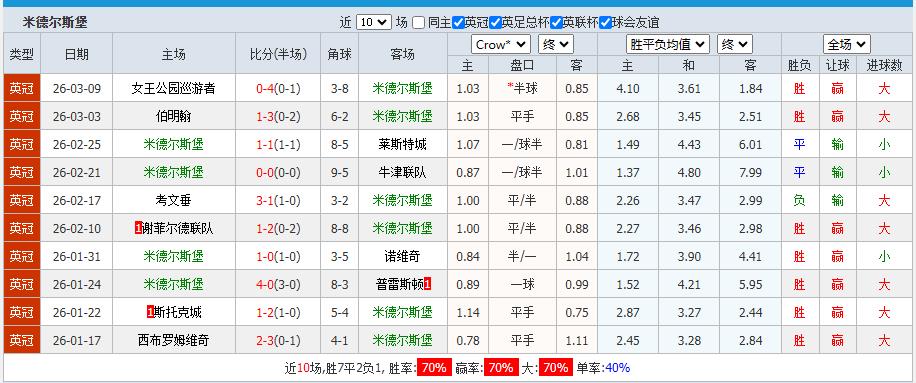
Task: Click the 进球数 column header
Action: pyautogui.click(x=884, y=65)
